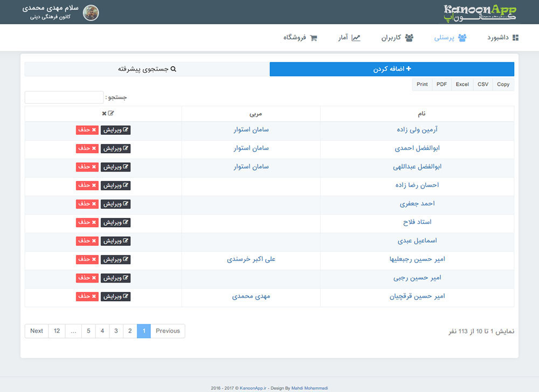Click the users group icon beside کاربران
Image resolution: width=539 pixels, height=392 pixels.
point(410,38)
